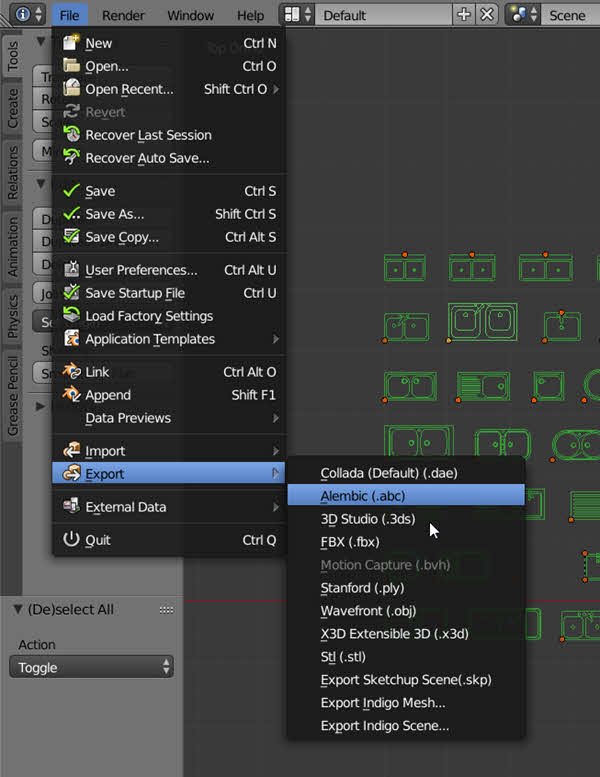Click (De)select All panel drag grip
Screen dimensions: 600x777
pos(166,610)
